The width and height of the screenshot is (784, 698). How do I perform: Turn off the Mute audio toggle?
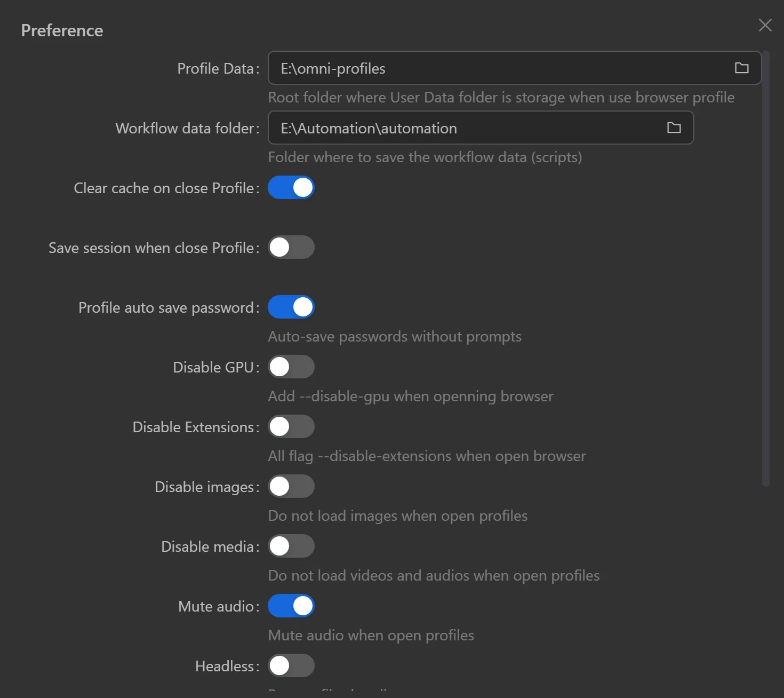(291, 606)
